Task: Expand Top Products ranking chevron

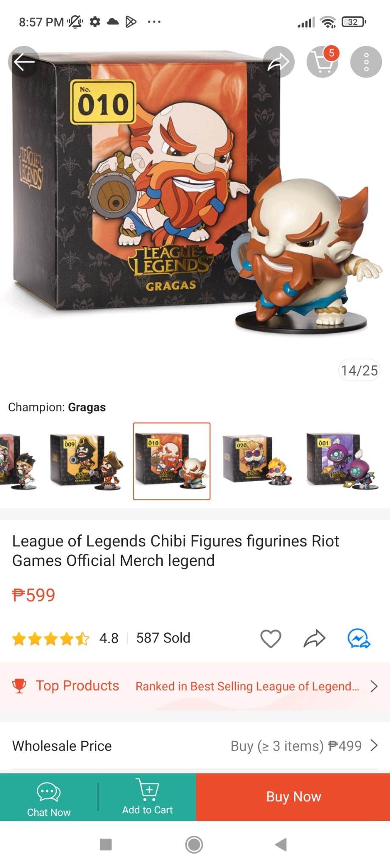Action: (374, 686)
